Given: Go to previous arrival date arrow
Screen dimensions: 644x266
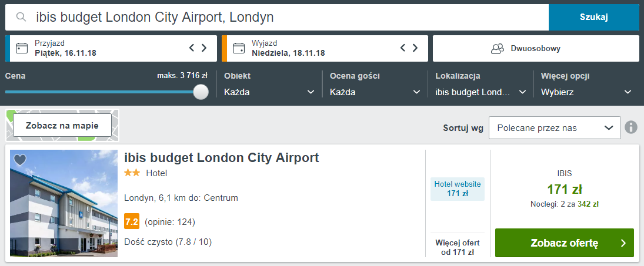Looking at the screenshot, I should click(x=192, y=48).
